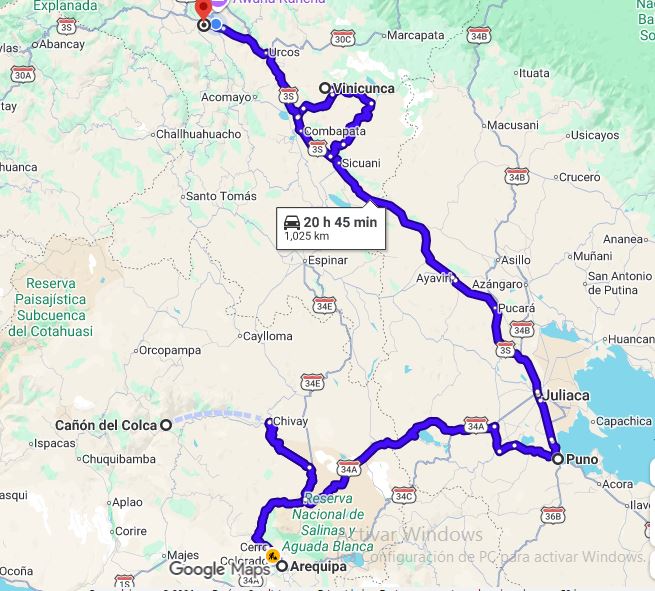Click the blue current-location dot
The width and height of the screenshot is (655, 591).
tap(216, 25)
